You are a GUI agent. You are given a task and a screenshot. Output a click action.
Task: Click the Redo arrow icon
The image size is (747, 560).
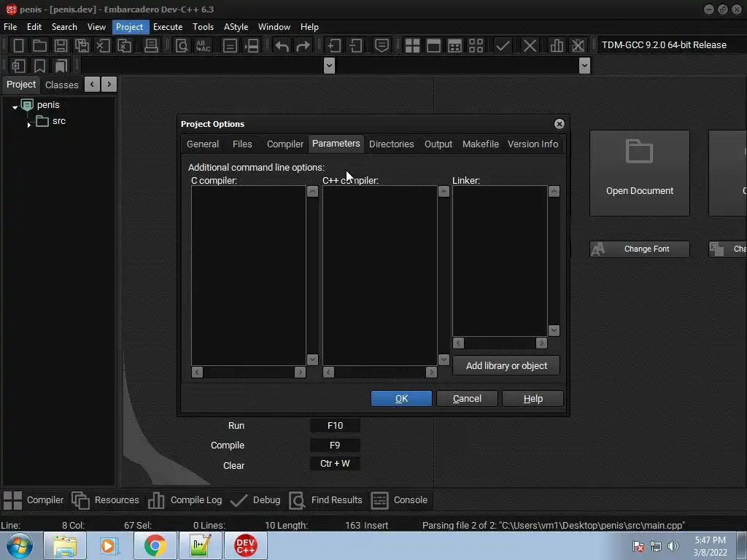click(x=303, y=46)
